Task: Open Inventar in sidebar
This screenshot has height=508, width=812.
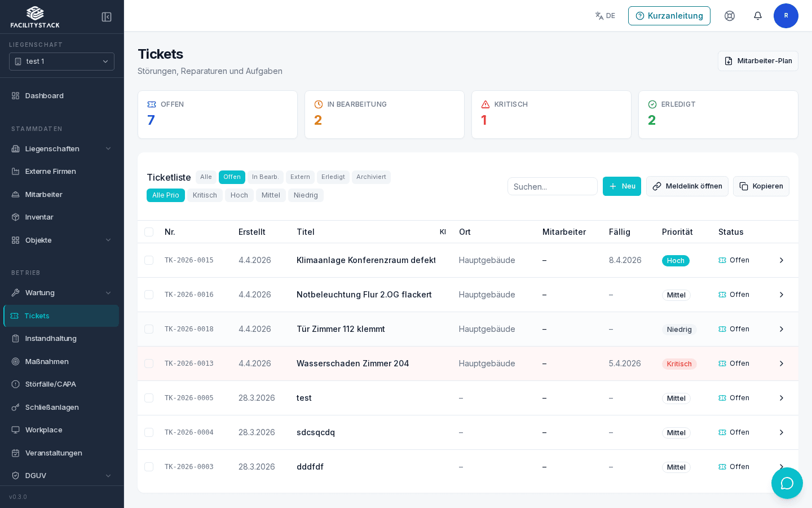Action: click(x=61, y=217)
